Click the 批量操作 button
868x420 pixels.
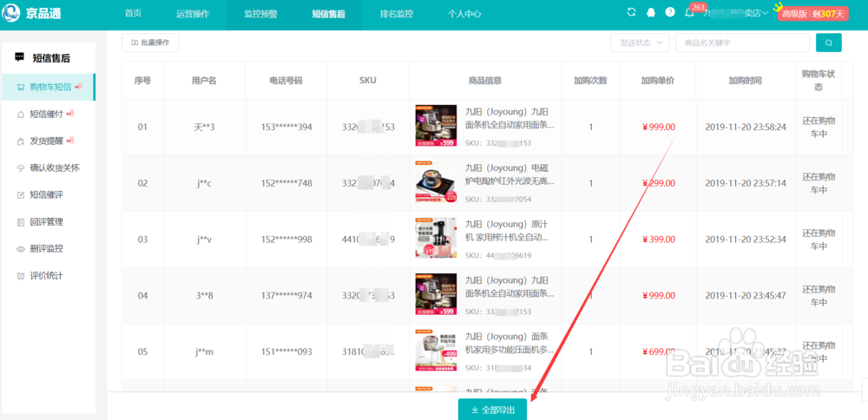click(150, 43)
